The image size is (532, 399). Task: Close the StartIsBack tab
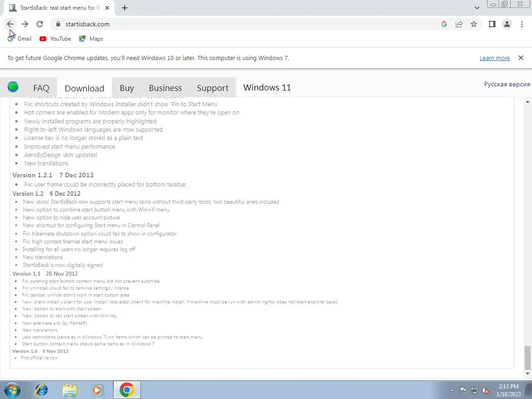[x=107, y=8]
